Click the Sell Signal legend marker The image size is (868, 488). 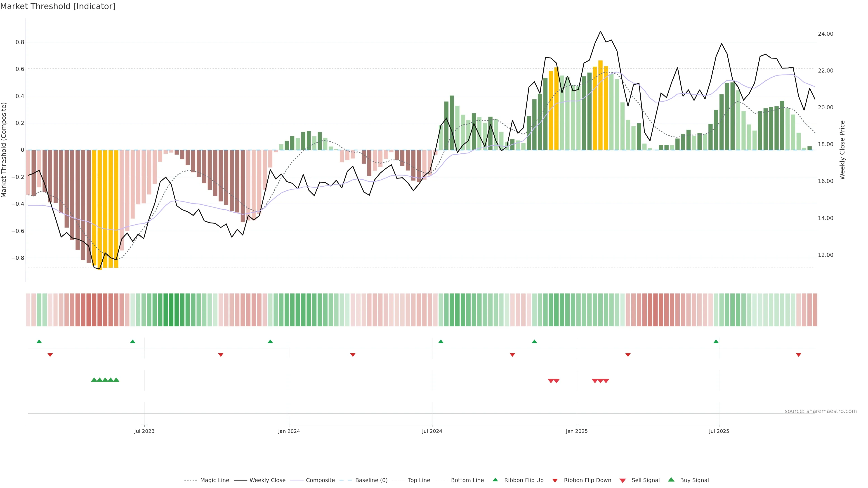coord(623,481)
